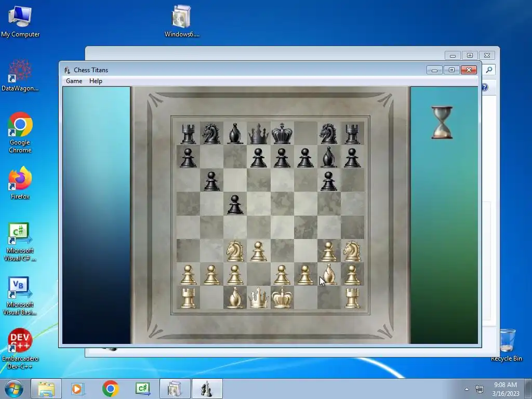Switch to Chess Titans taskbar button
This screenshot has width=532, height=399.
click(x=207, y=389)
